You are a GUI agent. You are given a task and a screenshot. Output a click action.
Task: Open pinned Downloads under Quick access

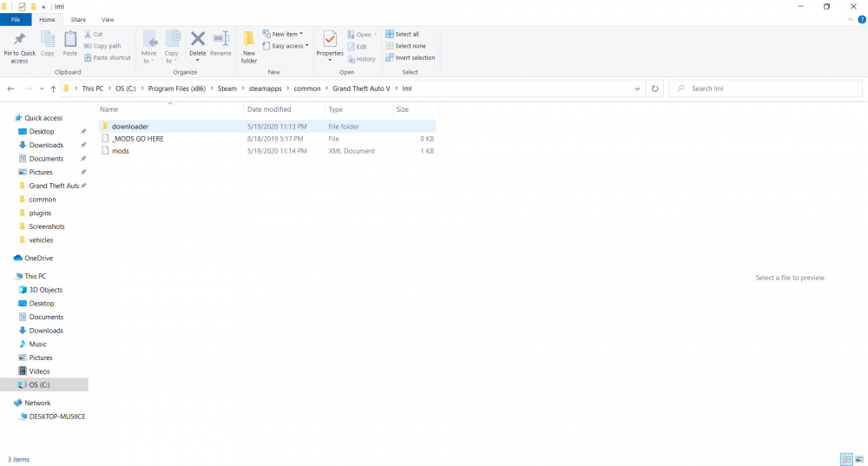pyautogui.click(x=46, y=145)
